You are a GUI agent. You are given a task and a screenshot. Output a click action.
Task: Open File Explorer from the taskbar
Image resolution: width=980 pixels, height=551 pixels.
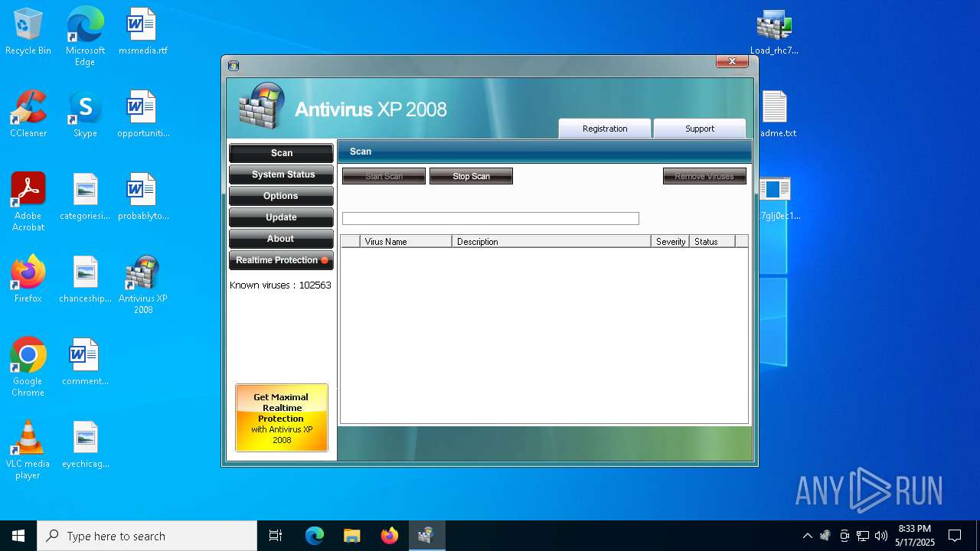point(351,536)
